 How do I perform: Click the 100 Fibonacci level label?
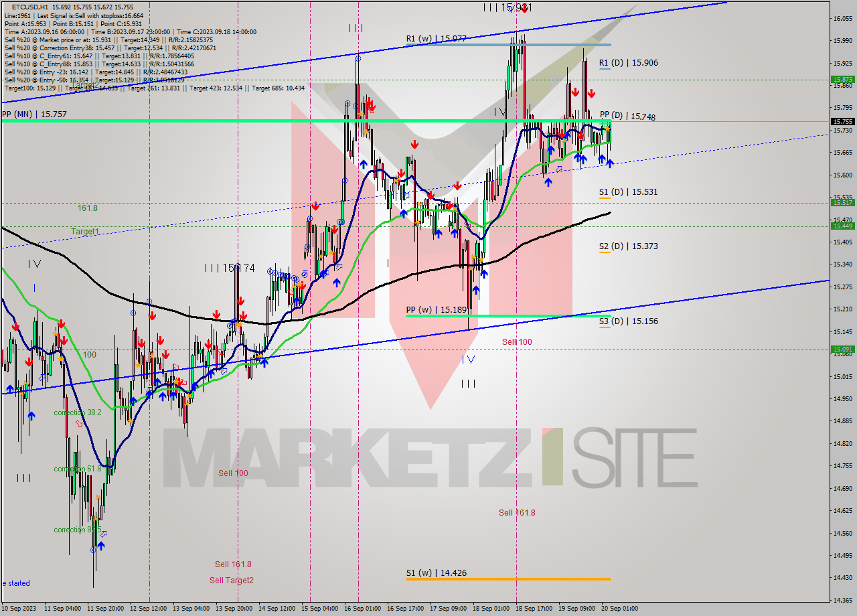(90, 355)
